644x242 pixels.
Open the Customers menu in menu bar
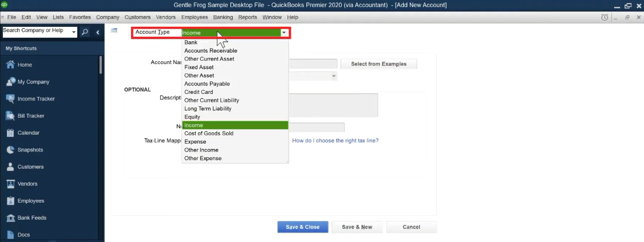pos(137,17)
